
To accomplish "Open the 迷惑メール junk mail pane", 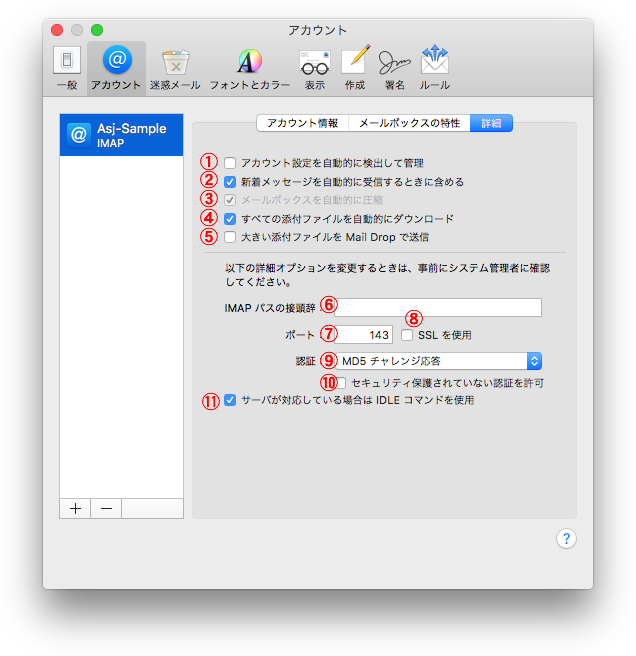I will click(175, 68).
